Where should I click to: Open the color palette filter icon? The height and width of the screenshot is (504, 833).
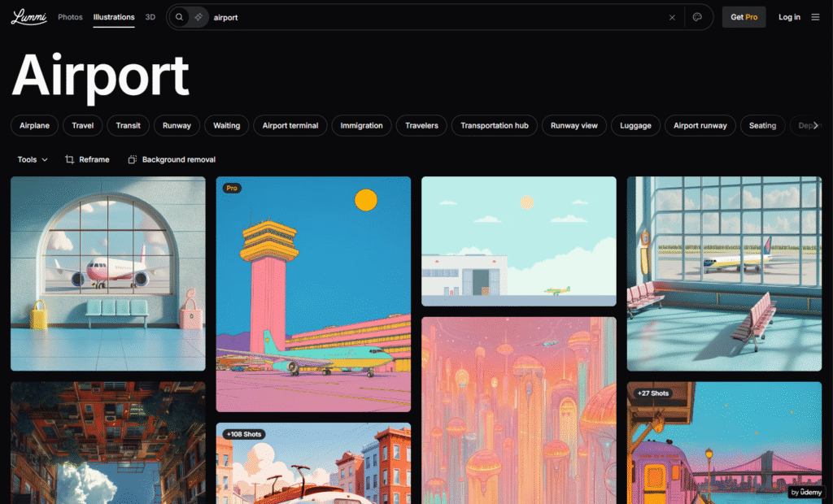coord(697,17)
